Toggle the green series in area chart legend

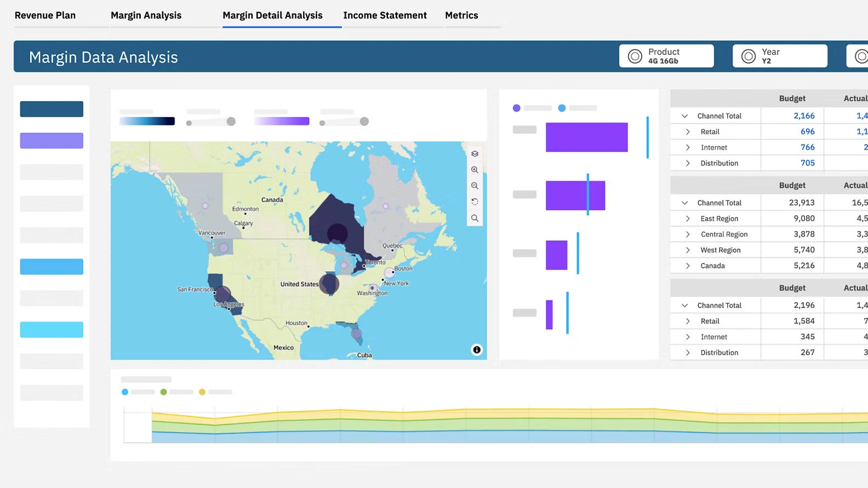(x=163, y=392)
